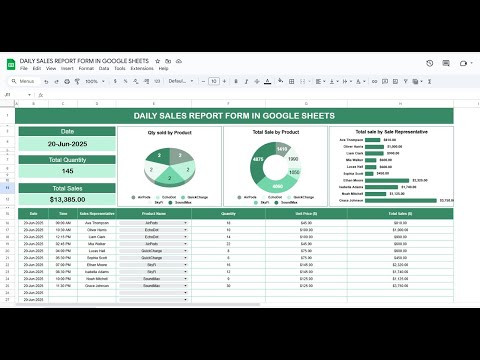Increase decimal places
The image size is (480, 360).
tap(146, 81)
